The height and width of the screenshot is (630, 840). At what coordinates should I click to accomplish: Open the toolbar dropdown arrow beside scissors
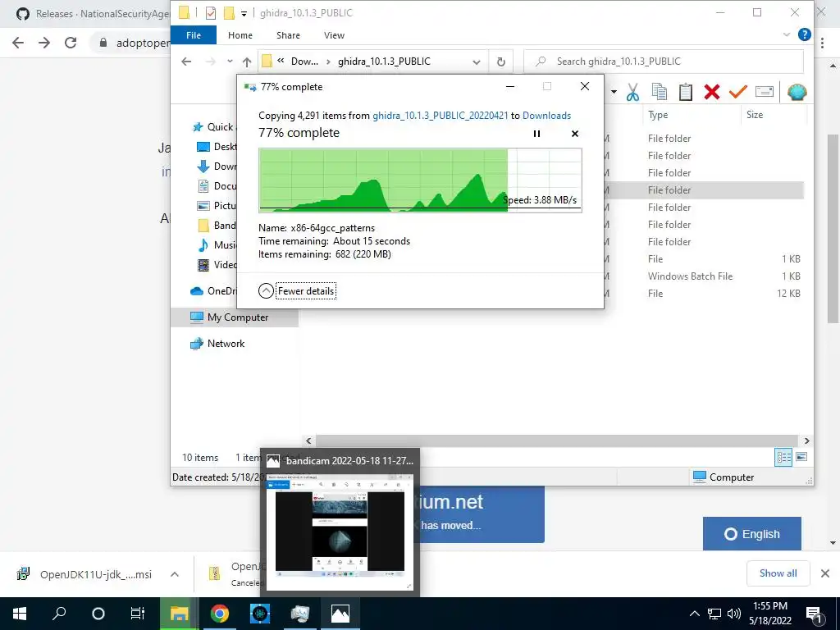614,92
